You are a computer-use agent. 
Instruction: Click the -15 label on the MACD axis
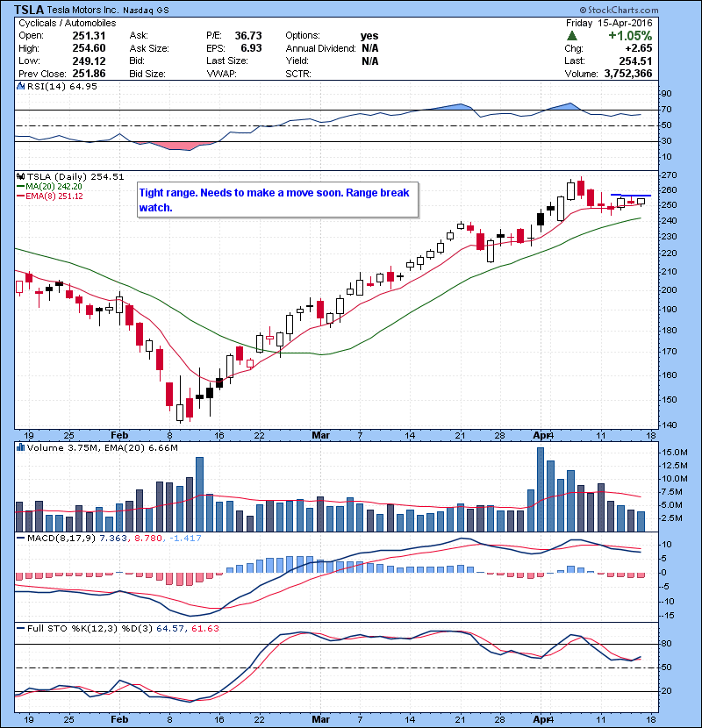(x=668, y=616)
